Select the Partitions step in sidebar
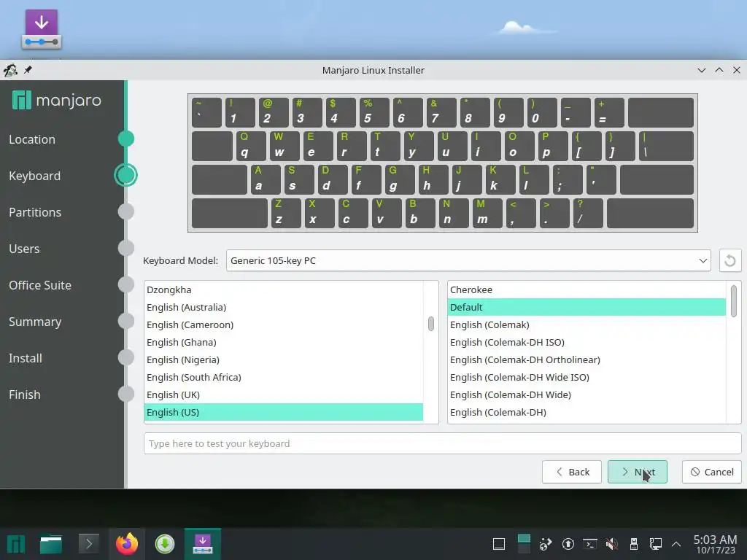The image size is (747, 560). coord(35,212)
